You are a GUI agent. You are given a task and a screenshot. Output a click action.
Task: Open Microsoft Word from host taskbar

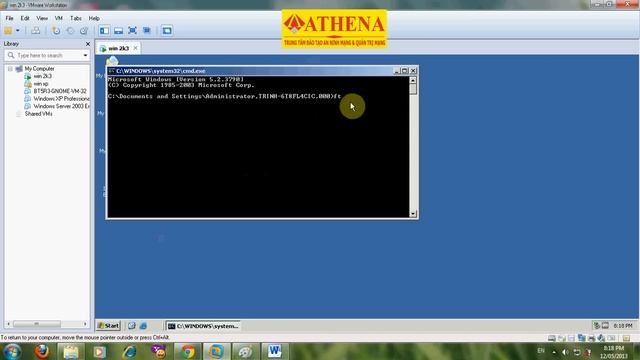coord(275,351)
